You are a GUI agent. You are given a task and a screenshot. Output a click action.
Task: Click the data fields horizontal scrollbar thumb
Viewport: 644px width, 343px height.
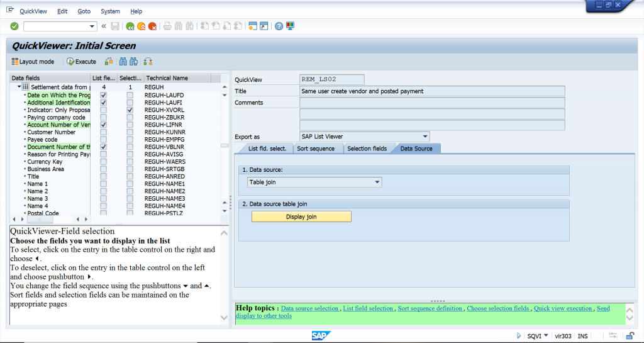click(50, 219)
